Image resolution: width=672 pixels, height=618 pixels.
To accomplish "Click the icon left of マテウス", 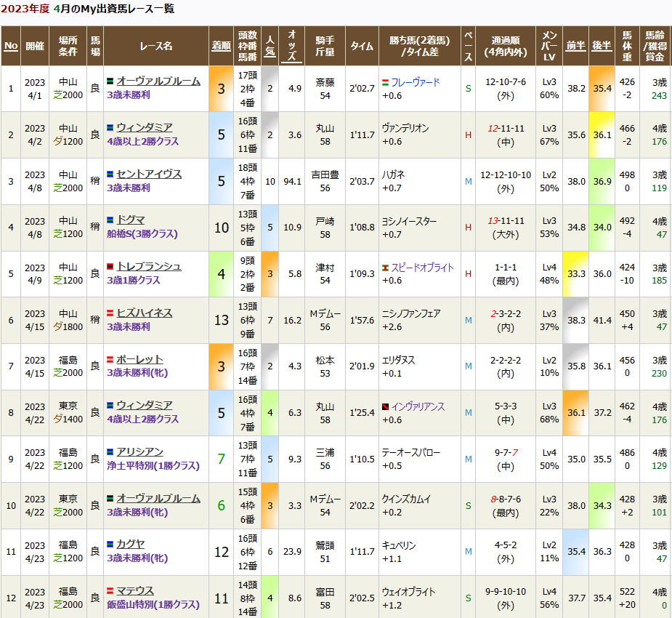I will (x=110, y=591).
